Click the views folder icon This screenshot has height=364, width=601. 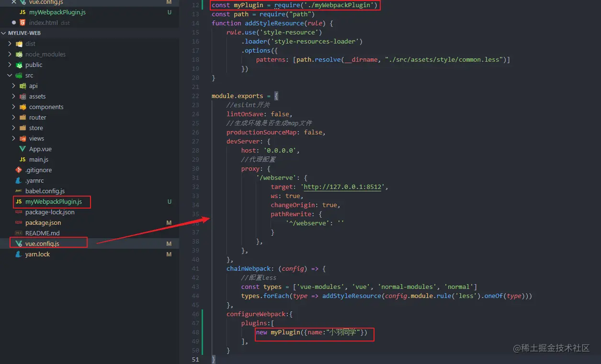click(x=23, y=138)
